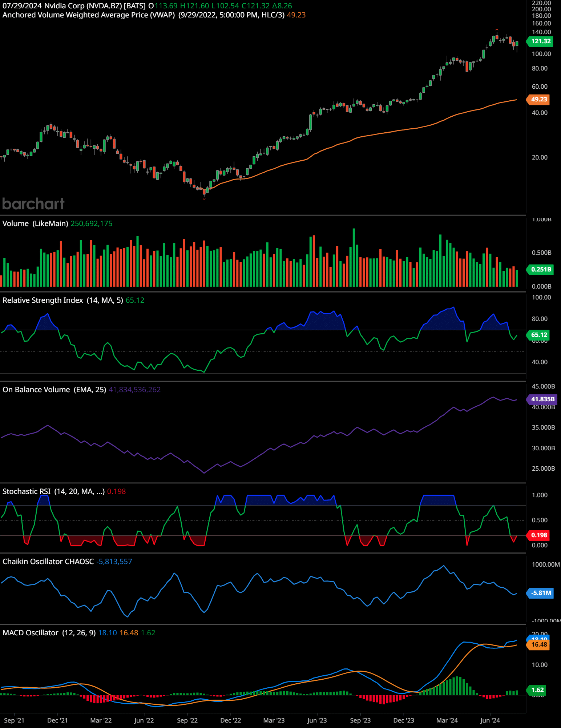The image size is (561, 728).
Task: Click the Jun '23 date label
Action: click(x=317, y=720)
